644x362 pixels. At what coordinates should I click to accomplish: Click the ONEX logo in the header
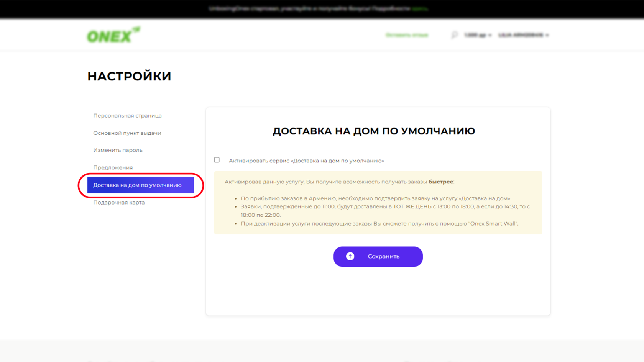pyautogui.click(x=113, y=35)
